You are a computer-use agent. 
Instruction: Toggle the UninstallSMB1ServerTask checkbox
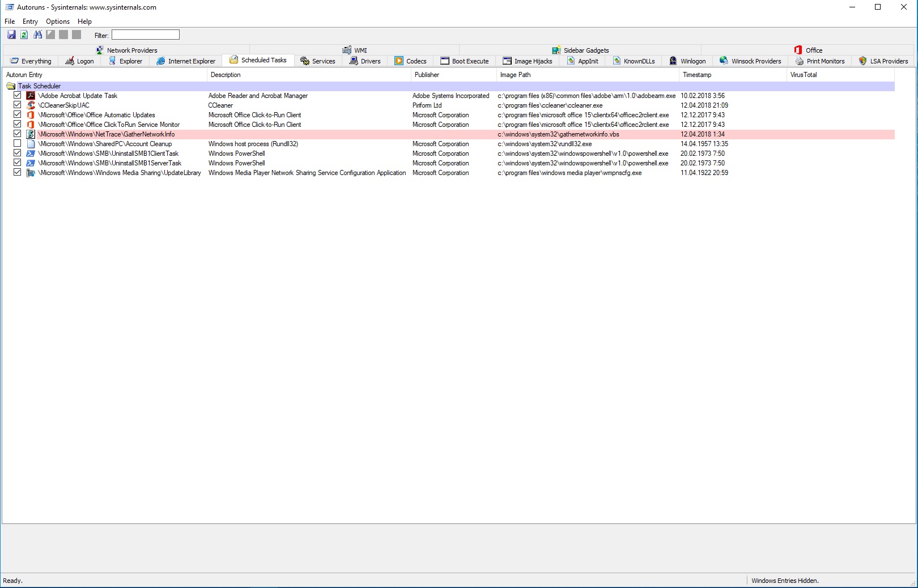pyautogui.click(x=18, y=163)
